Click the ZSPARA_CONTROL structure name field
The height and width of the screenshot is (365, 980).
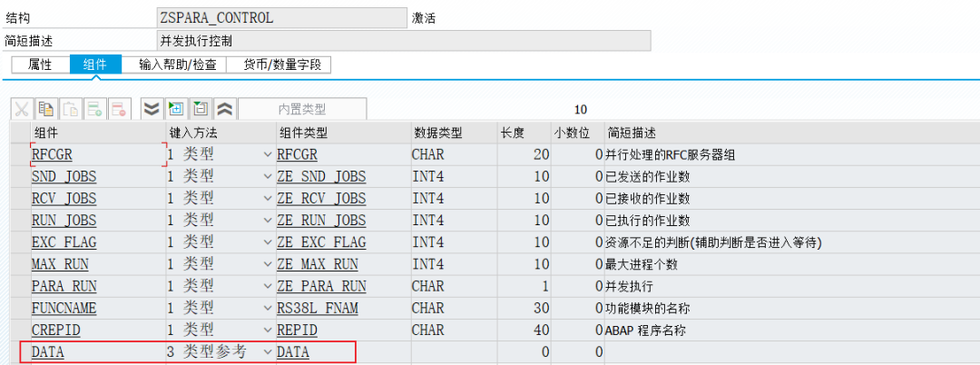pos(281,18)
